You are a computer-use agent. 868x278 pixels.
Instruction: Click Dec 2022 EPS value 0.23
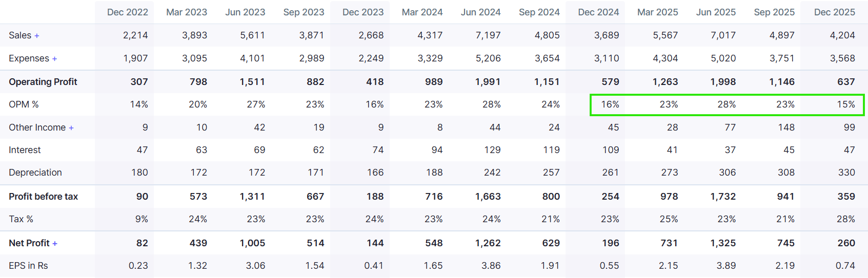click(138, 266)
